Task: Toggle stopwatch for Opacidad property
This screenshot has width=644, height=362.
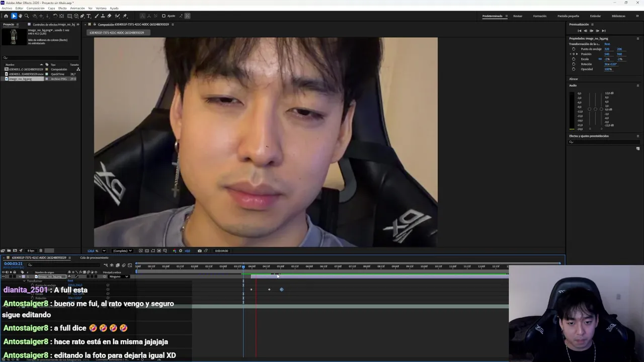Action: tap(574, 69)
